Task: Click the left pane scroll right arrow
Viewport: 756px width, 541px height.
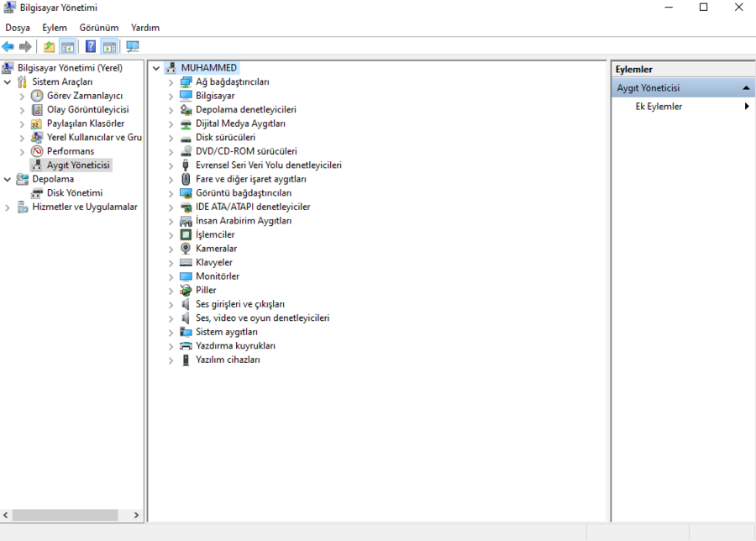Action: [136, 516]
